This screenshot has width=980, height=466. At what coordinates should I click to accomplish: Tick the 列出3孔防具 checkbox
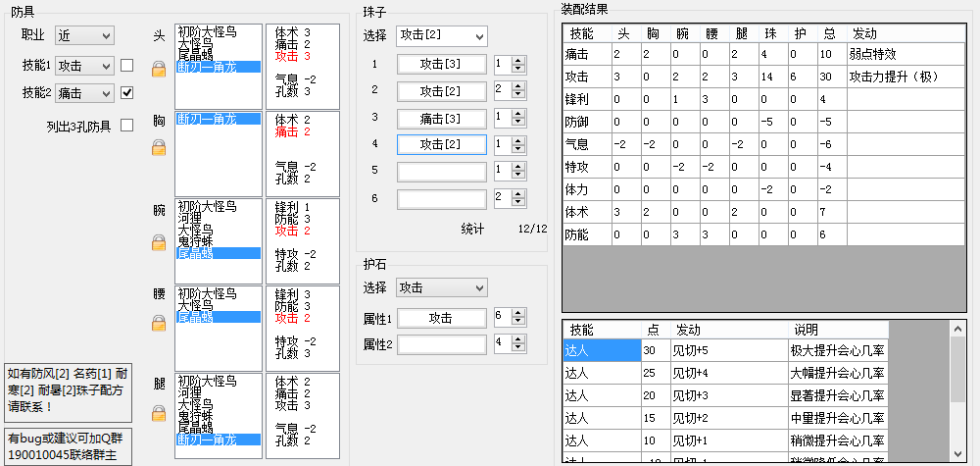[126, 126]
